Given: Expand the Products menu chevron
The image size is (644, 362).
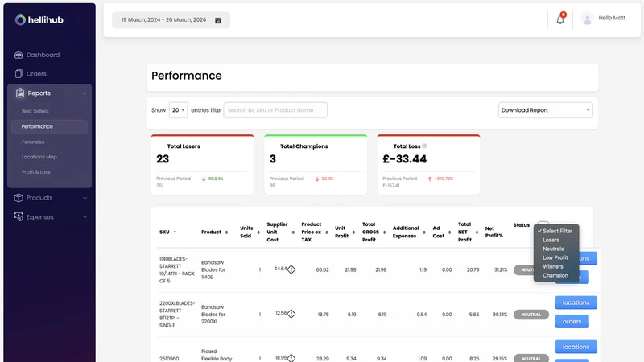Looking at the screenshot, I should (x=85, y=198).
